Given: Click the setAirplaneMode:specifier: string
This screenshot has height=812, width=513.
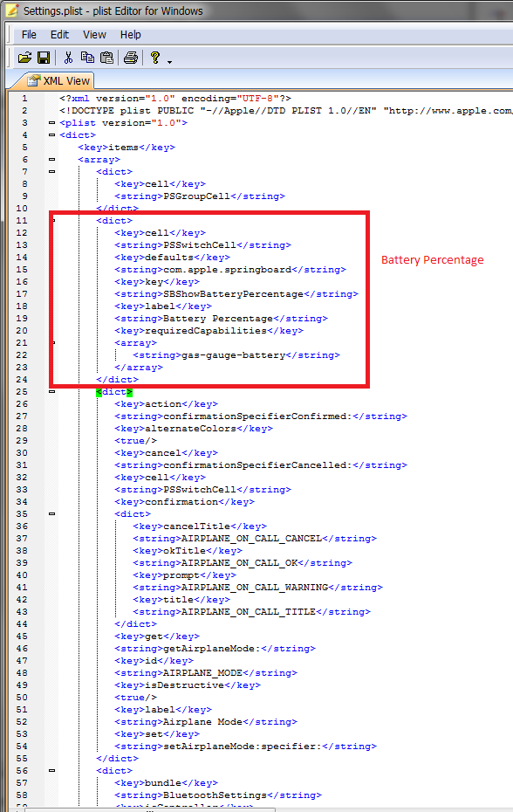Looking at the screenshot, I should [x=243, y=747].
